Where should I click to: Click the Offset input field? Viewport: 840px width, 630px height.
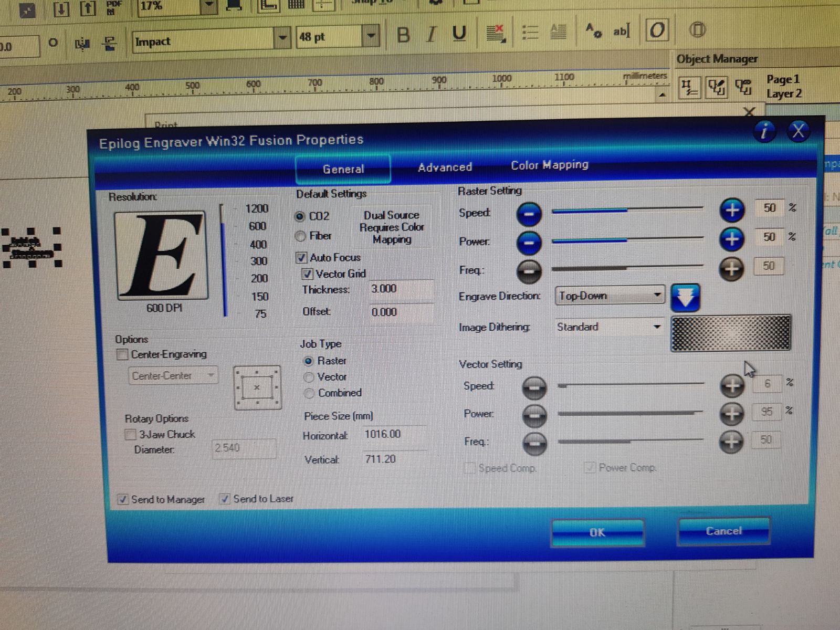tap(402, 312)
